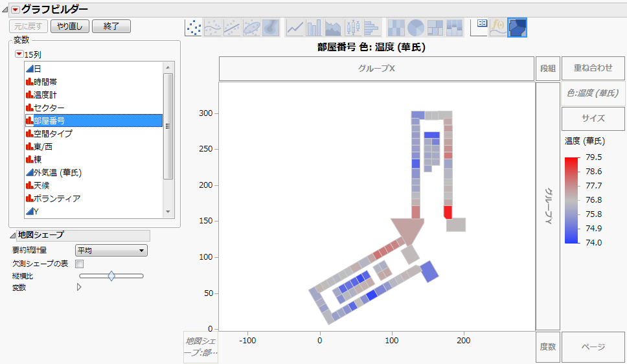
Task: Click the 重ね合わせ overlay drop zone
Action: 593,69
